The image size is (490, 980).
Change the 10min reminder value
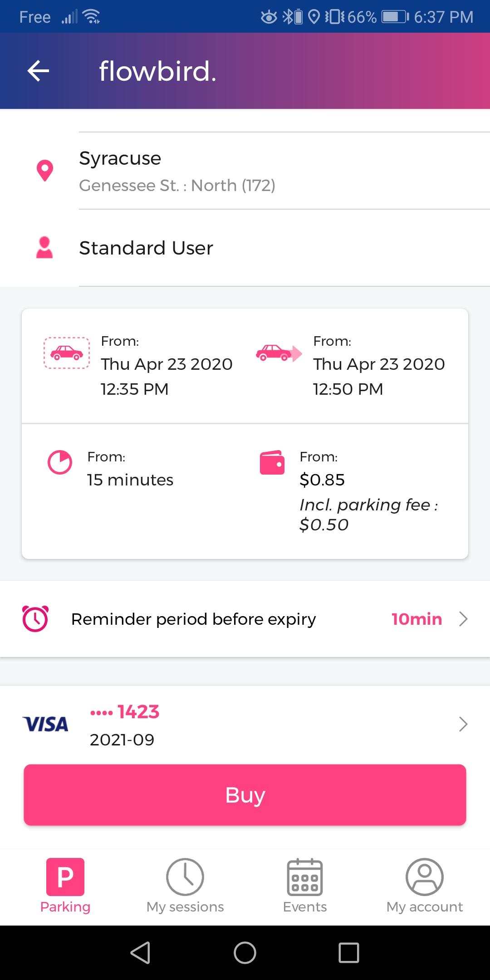[416, 619]
